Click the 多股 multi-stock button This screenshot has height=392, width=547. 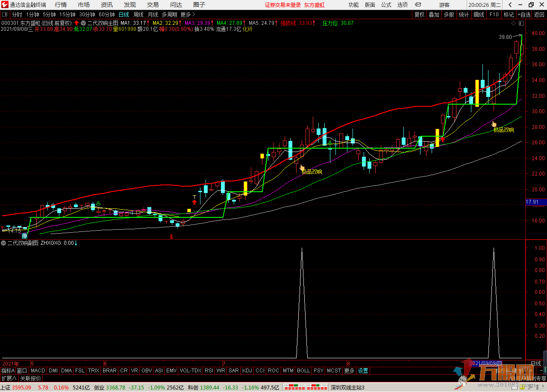tap(449, 14)
